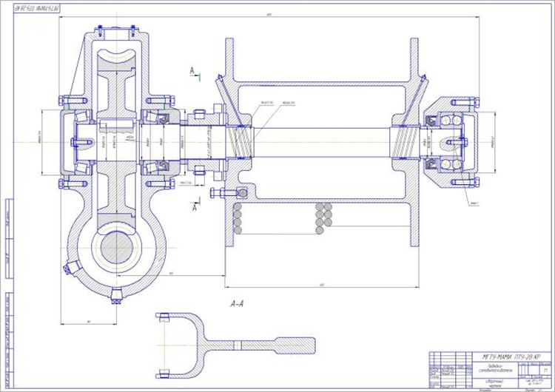Click the drum width dimension line below the drum
Viewport: 555px width, 392px height.
(322, 287)
